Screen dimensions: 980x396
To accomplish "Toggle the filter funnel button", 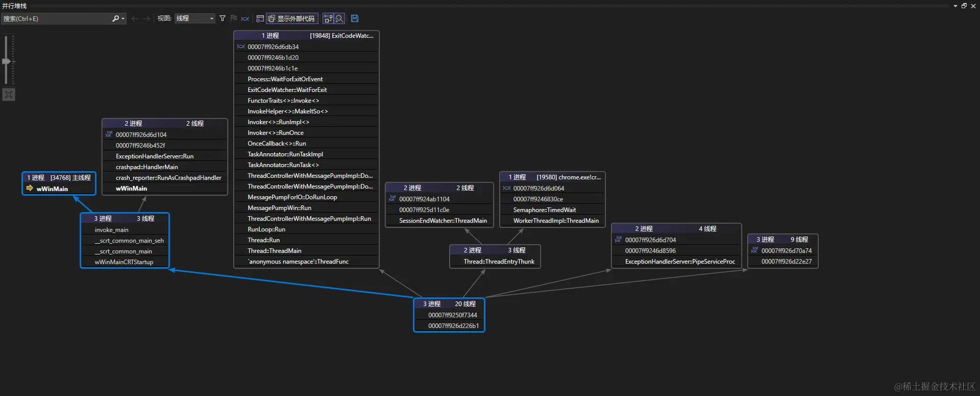I will [x=223, y=19].
